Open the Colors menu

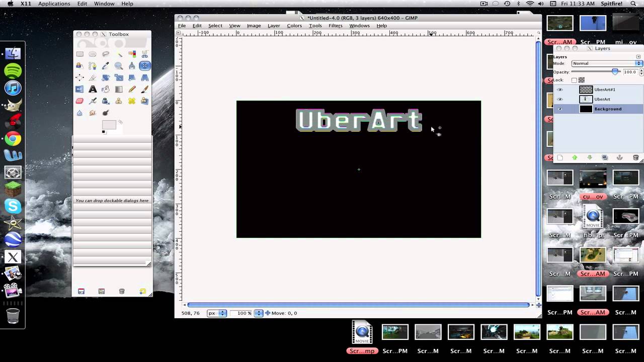tap(294, 26)
